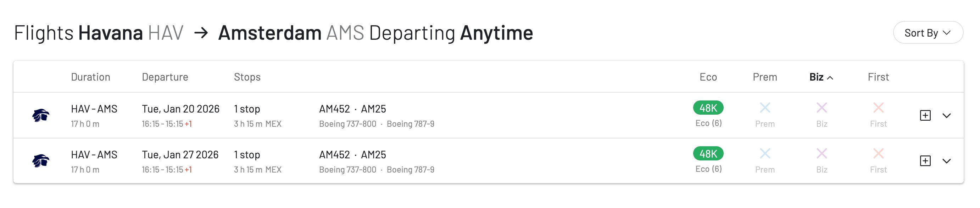The image size is (980, 208).
Task: Open the Sort By dropdown
Action: click(x=928, y=33)
